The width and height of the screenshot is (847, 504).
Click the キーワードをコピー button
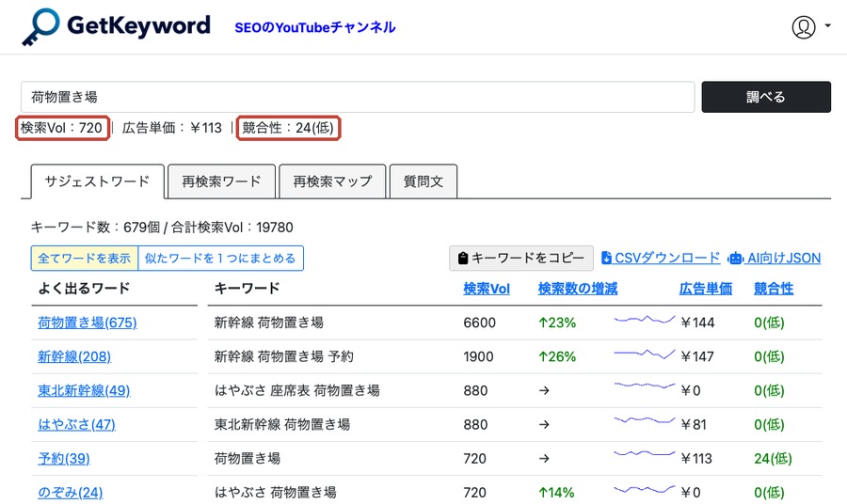(x=521, y=258)
